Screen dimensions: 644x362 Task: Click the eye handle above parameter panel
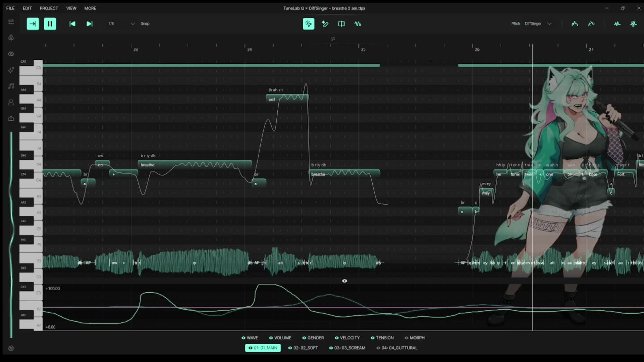pyautogui.click(x=344, y=281)
